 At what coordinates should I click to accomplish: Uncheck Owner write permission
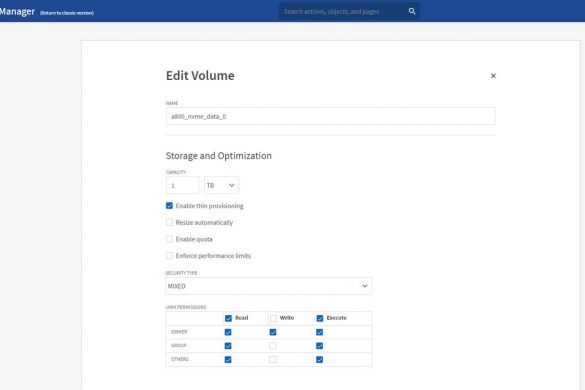click(x=273, y=332)
